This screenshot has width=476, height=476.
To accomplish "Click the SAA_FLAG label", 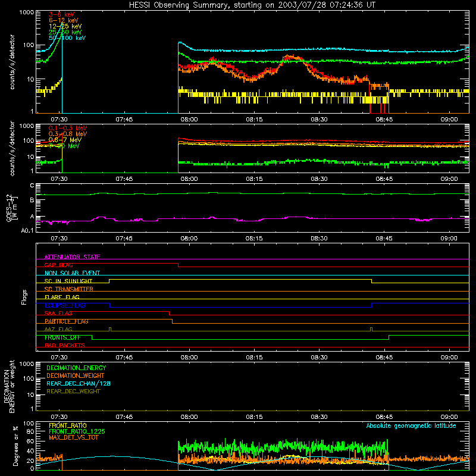I will (x=58, y=313).
